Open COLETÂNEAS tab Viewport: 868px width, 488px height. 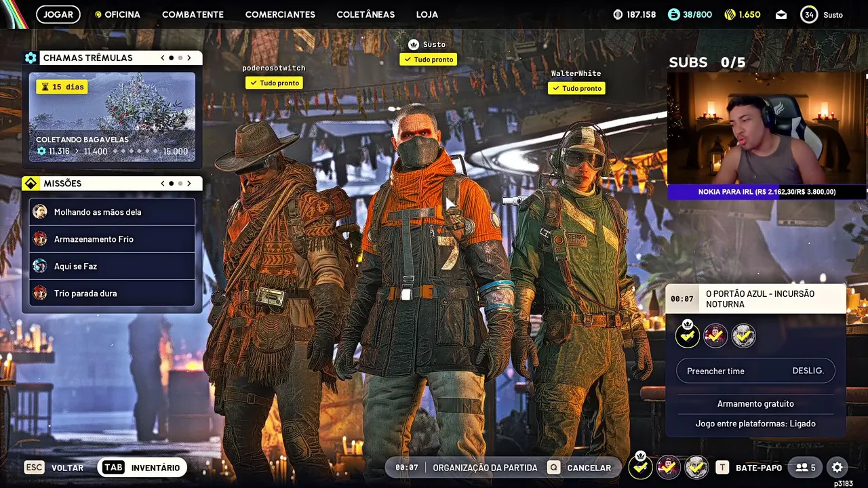tap(366, 14)
